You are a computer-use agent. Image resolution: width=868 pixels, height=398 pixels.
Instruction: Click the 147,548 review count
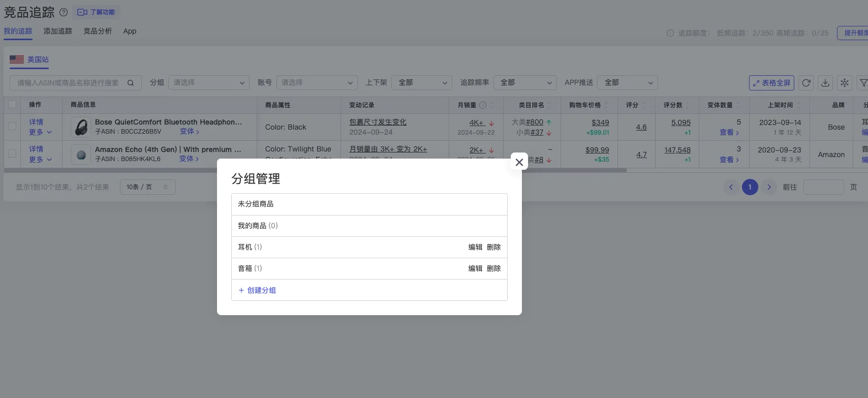point(677,150)
